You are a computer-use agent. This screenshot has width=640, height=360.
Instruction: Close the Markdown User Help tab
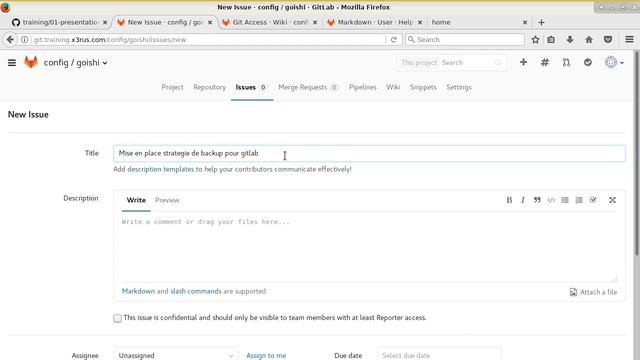pyautogui.click(x=420, y=22)
